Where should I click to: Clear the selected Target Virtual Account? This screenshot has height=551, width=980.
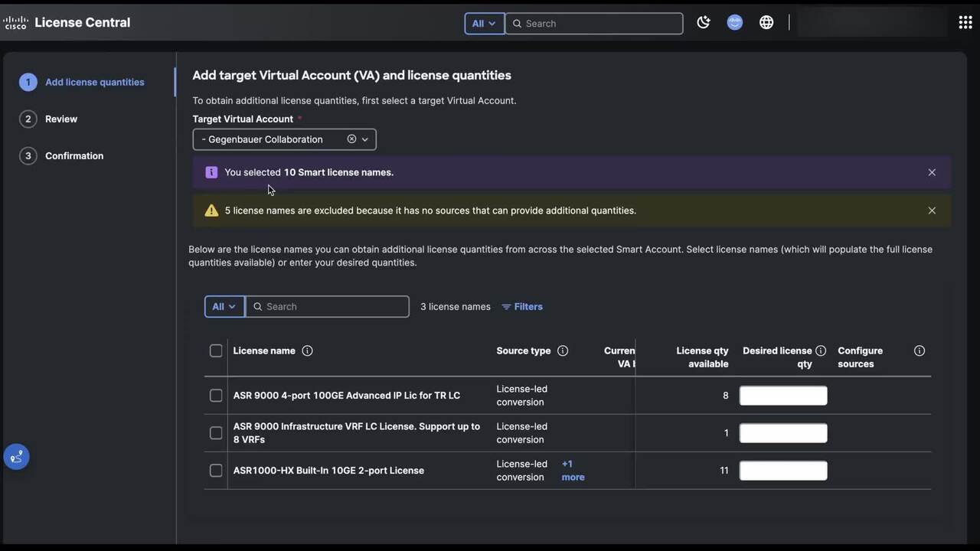[x=351, y=139]
